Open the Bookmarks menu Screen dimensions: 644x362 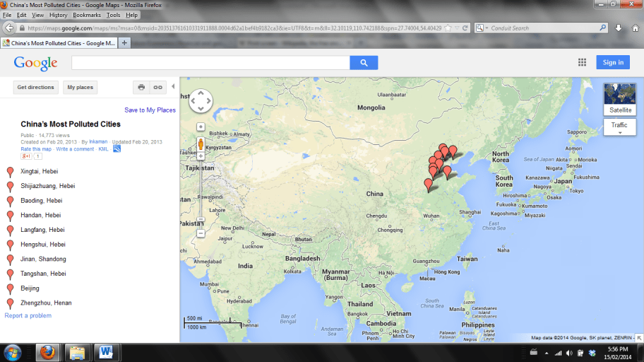87,15
